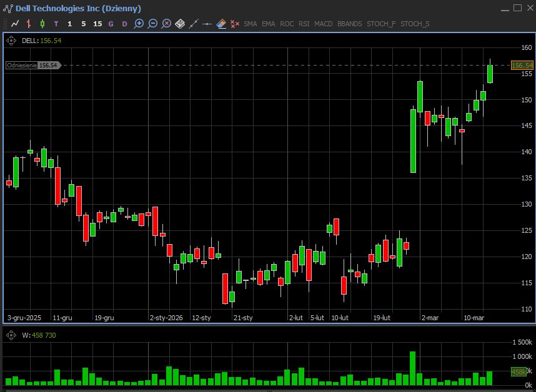Set interval to 1 minute

[69, 24]
